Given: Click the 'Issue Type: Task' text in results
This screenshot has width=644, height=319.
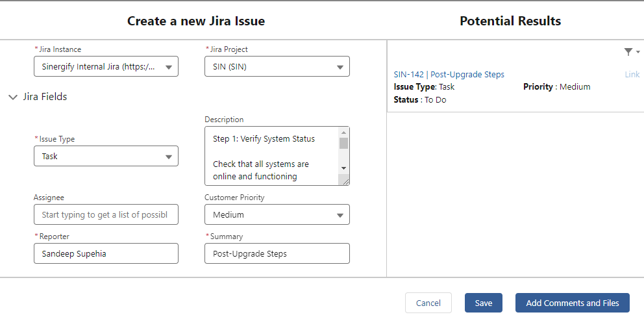Looking at the screenshot, I should pyautogui.click(x=425, y=87).
